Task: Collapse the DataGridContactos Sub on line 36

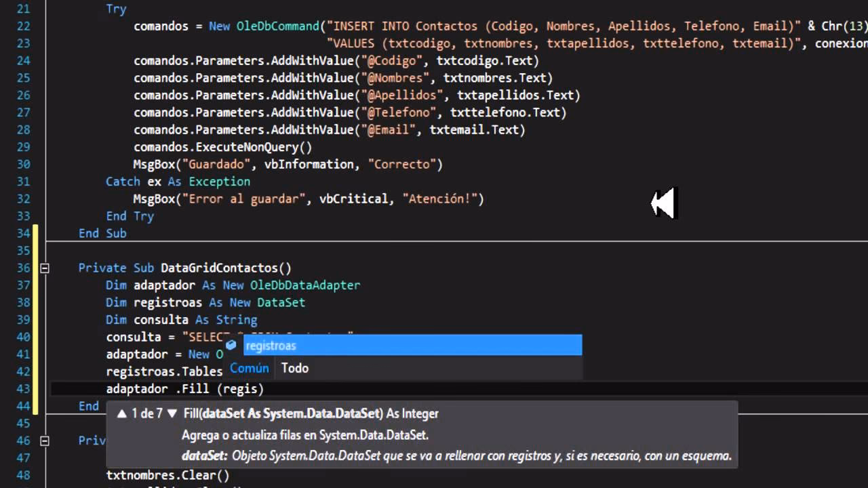Action: [x=45, y=268]
